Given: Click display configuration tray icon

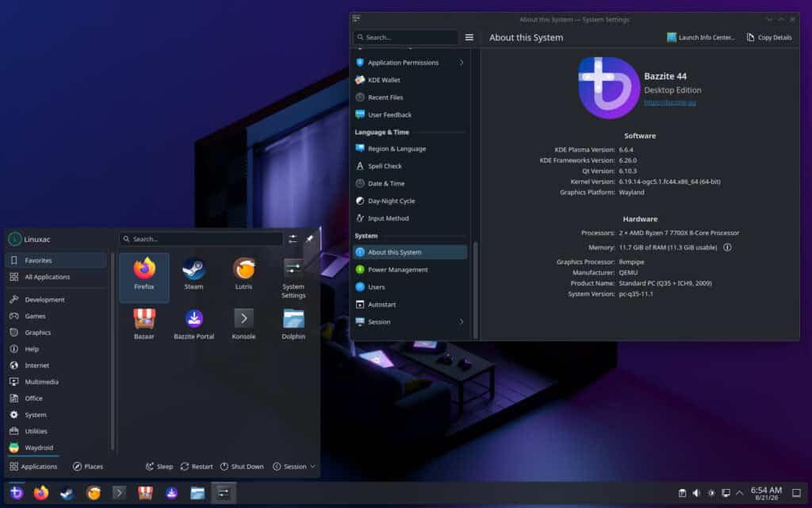Looking at the screenshot, I should pos(726,493).
